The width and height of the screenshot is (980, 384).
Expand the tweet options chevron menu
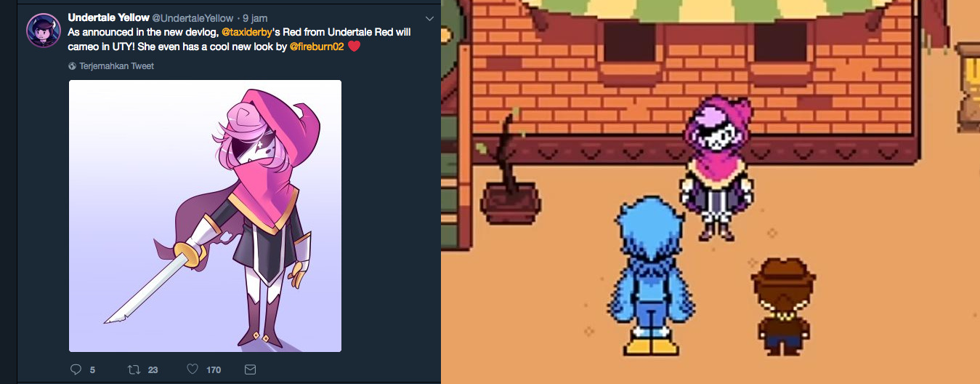point(429,18)
